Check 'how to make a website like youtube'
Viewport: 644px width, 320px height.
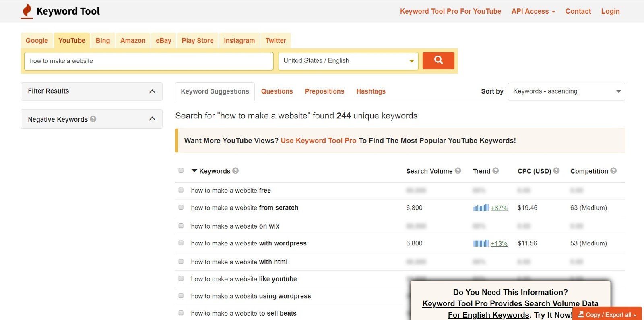tap(181, 278)
